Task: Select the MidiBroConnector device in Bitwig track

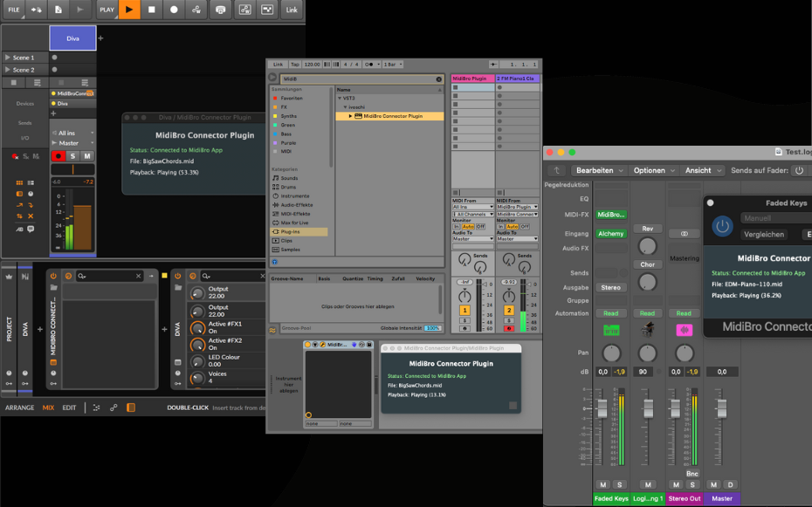Action: point(72,93)
